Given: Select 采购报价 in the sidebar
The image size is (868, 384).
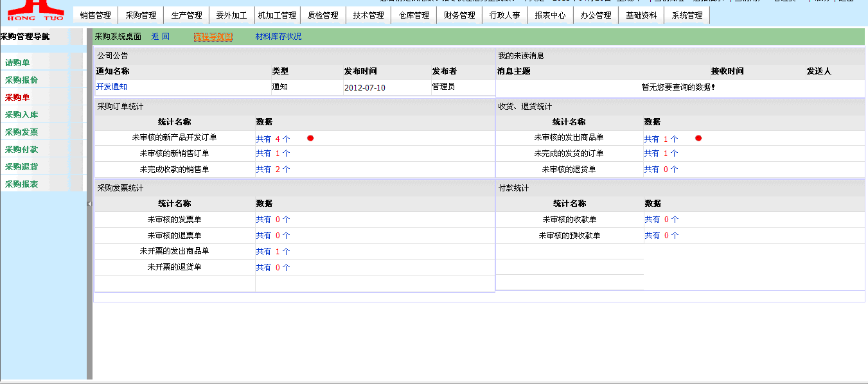Looking at the screenshot, I should [x=21, y=80].
